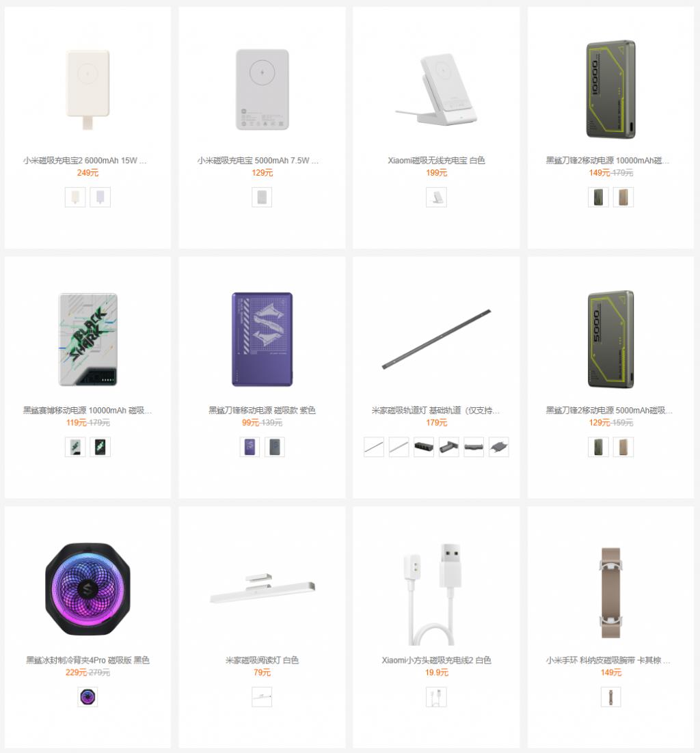Select the black variant of 黑鲨赛博移动电源

(x=100, y=447)
